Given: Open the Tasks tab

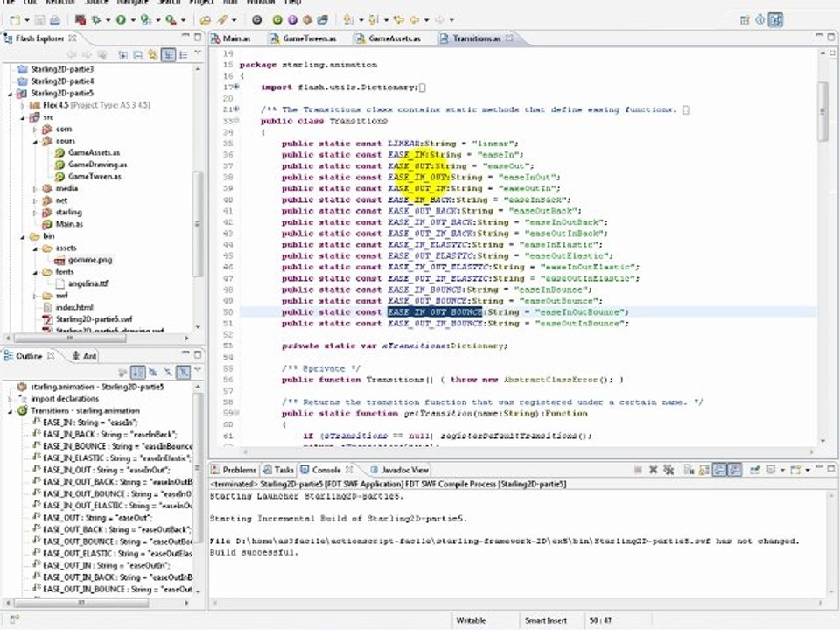Looking at the screenshot, I should (x=278, y=470).
